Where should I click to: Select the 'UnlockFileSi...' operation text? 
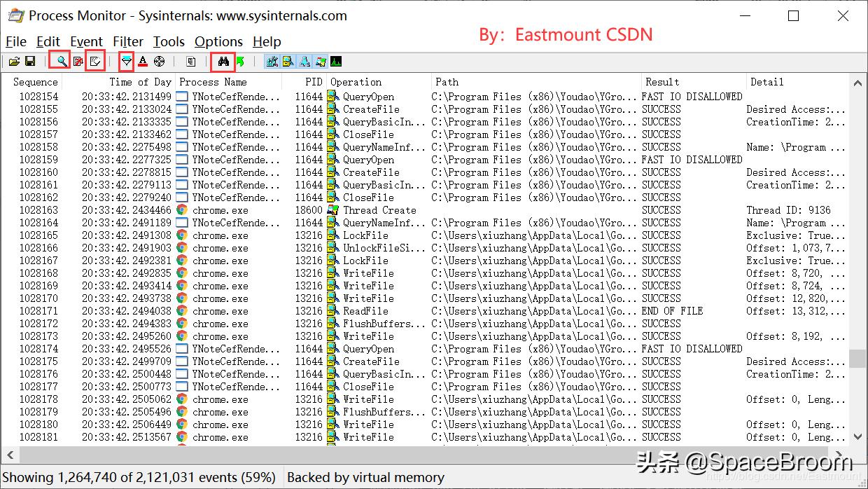[384, 248]
